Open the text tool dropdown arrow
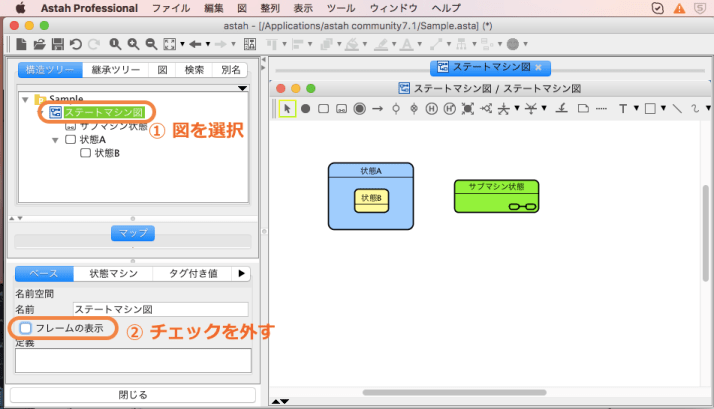This screenshot has height=409, width=714. [x=636, y=108]
